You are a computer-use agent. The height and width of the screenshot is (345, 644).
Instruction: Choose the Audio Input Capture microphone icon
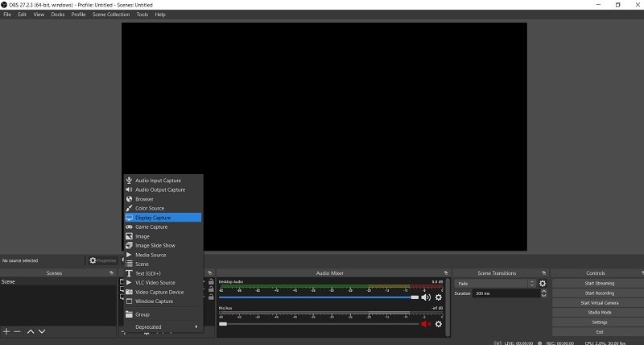pyautogui.click(x=129, y=180)
